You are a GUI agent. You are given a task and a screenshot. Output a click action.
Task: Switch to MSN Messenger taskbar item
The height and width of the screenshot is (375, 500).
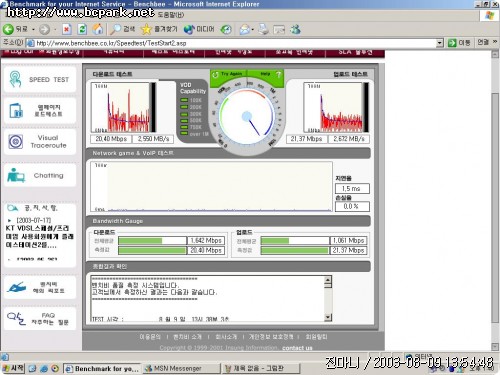(x=182, y=368)
